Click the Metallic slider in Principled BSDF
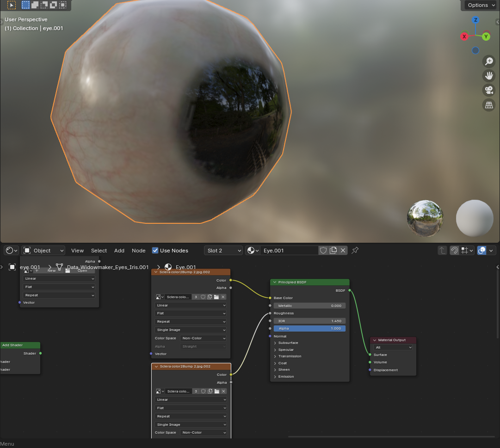 point(309,306)
